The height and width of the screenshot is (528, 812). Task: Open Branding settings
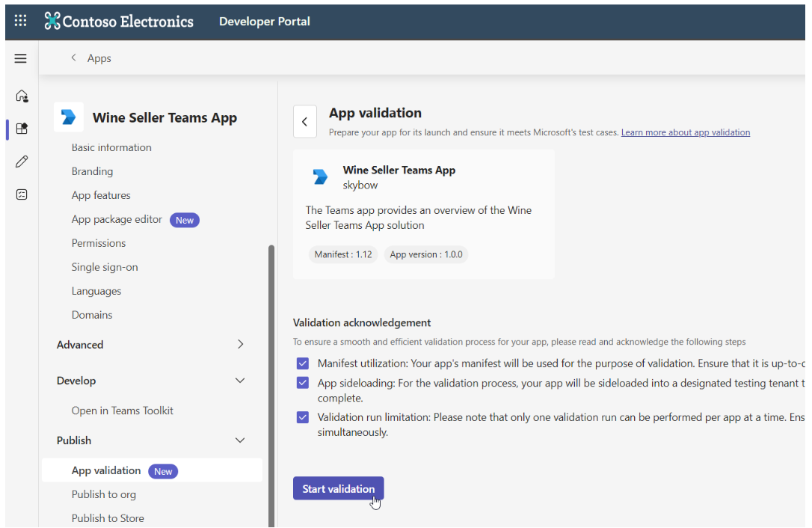pos(92,171)
